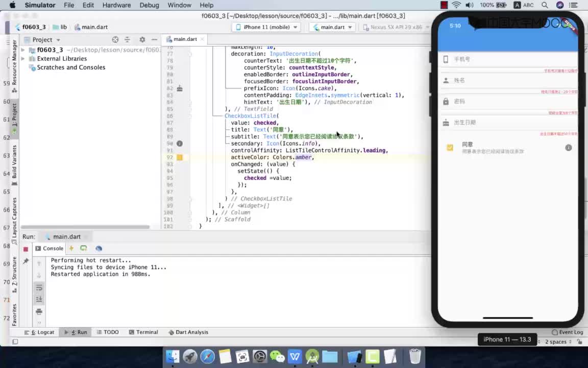
Task: Change 2 spaces indent setting
Action: coord(557,341)
